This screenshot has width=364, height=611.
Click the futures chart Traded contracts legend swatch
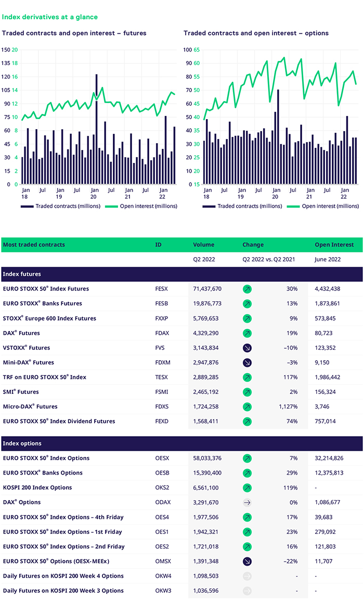click(x=27, y=206)
